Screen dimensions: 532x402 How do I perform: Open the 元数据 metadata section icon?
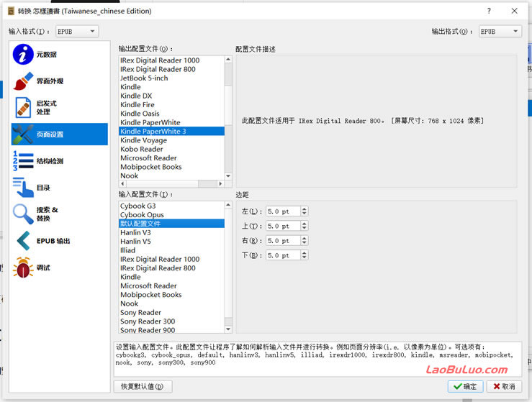click(x=23, y=54)
